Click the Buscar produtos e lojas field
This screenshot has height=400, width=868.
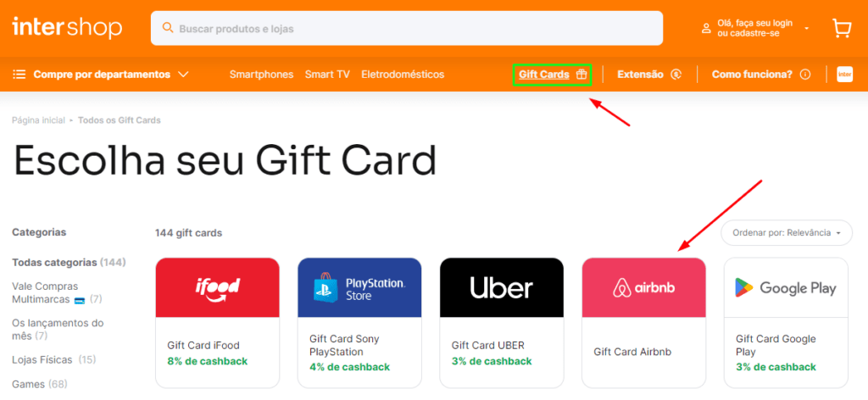[407, 28]
